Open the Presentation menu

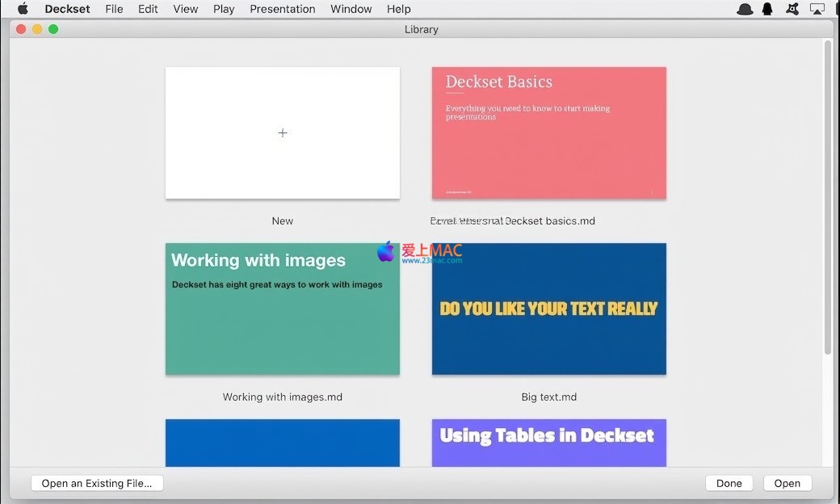[282, 9]
